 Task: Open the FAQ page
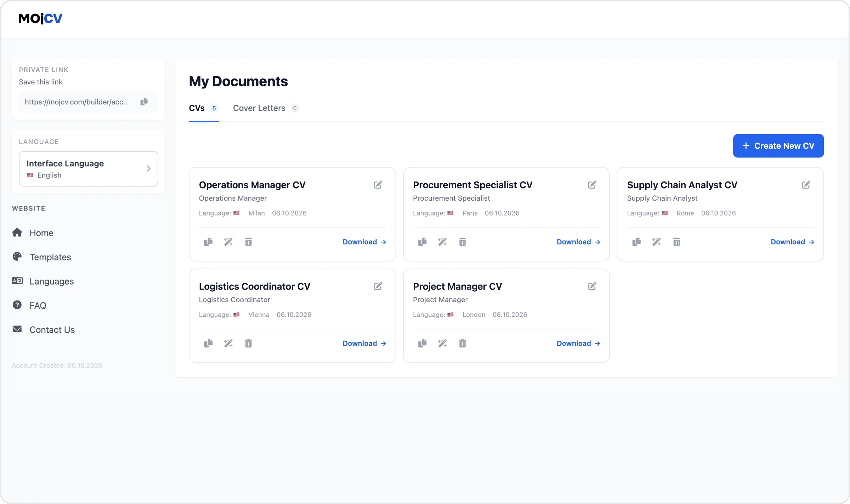29,305
